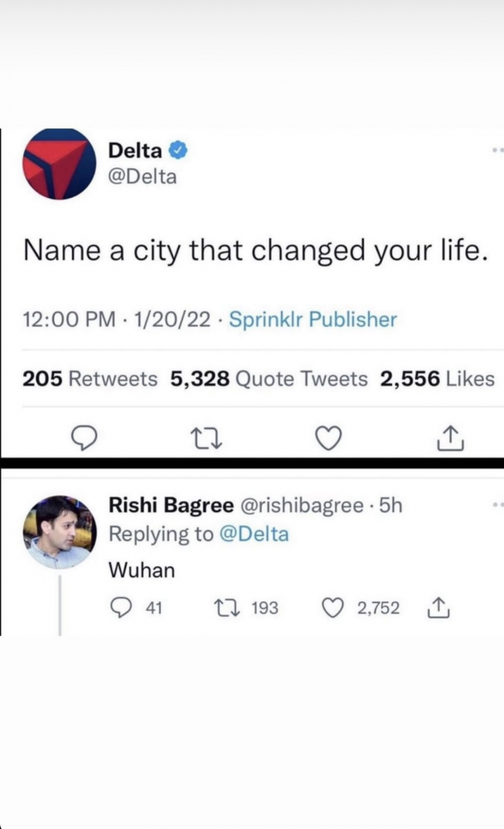Click the Sprinklr Publisher link
The image size is (504, 829).
coord(313,319)
